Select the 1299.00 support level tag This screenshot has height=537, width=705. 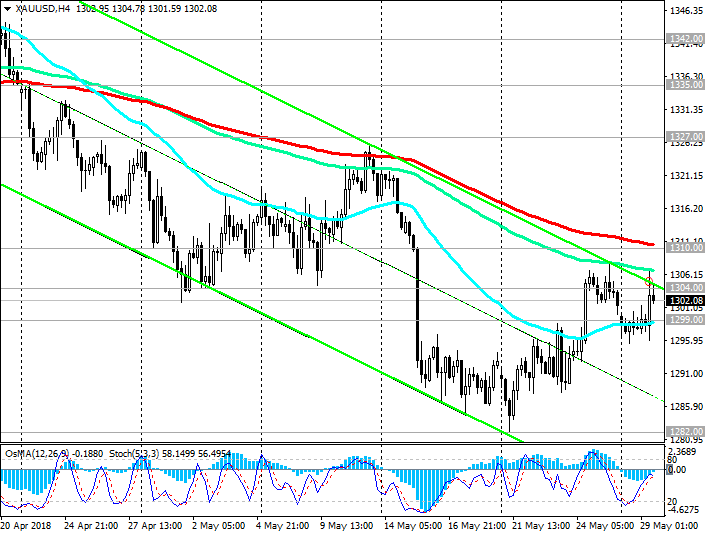click(x=682, y=320)
